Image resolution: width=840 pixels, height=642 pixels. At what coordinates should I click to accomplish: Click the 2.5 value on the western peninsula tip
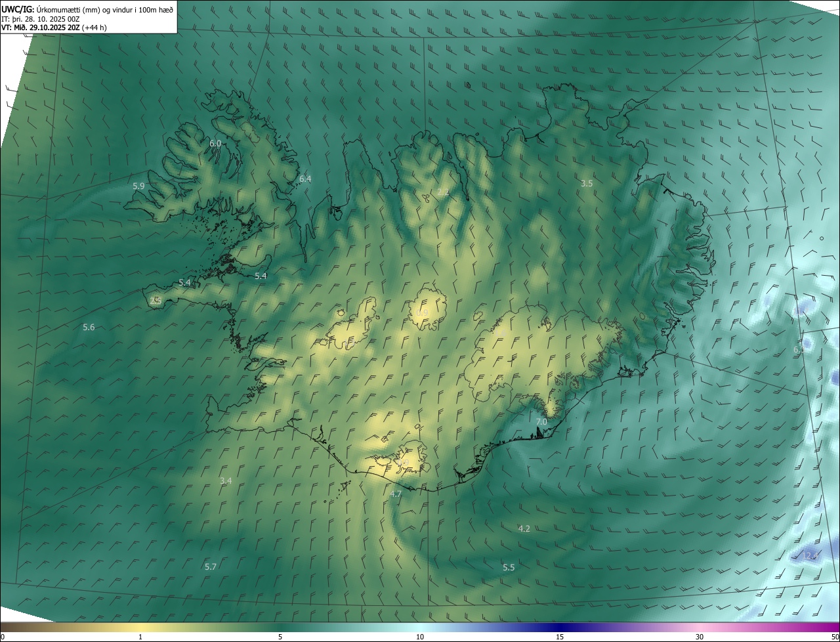pos(156,300)
